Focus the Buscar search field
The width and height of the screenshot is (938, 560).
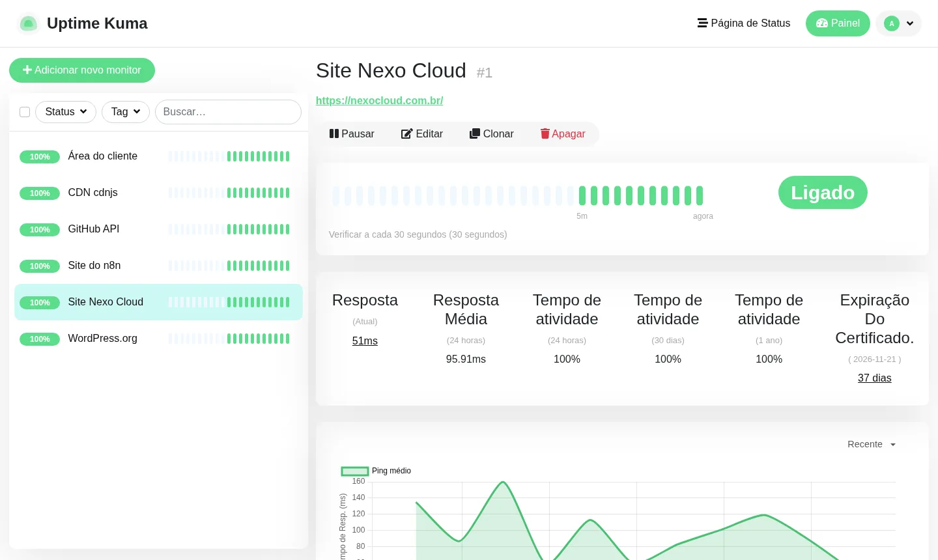click(x=228, y=112)
